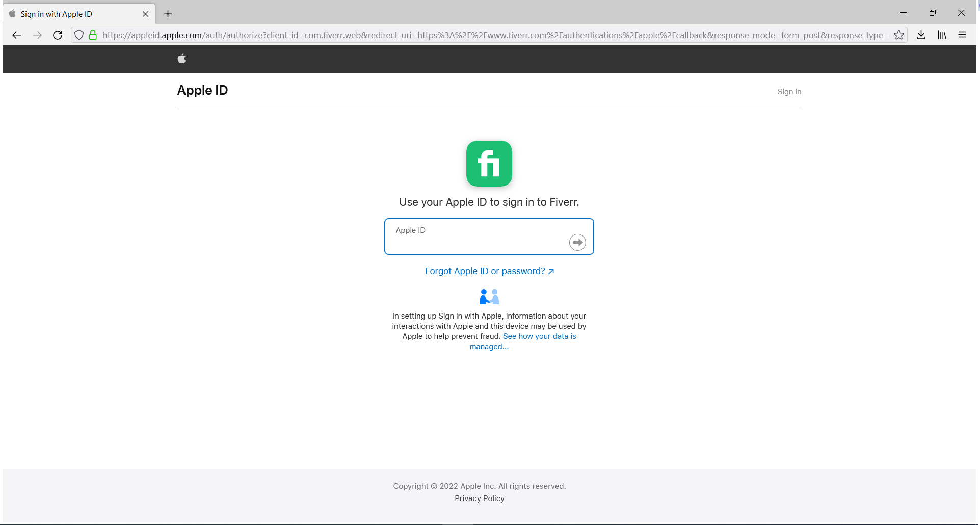Click the shield tracking protection icon
Viewport: 980px width, 525px height.
point(78,35)
